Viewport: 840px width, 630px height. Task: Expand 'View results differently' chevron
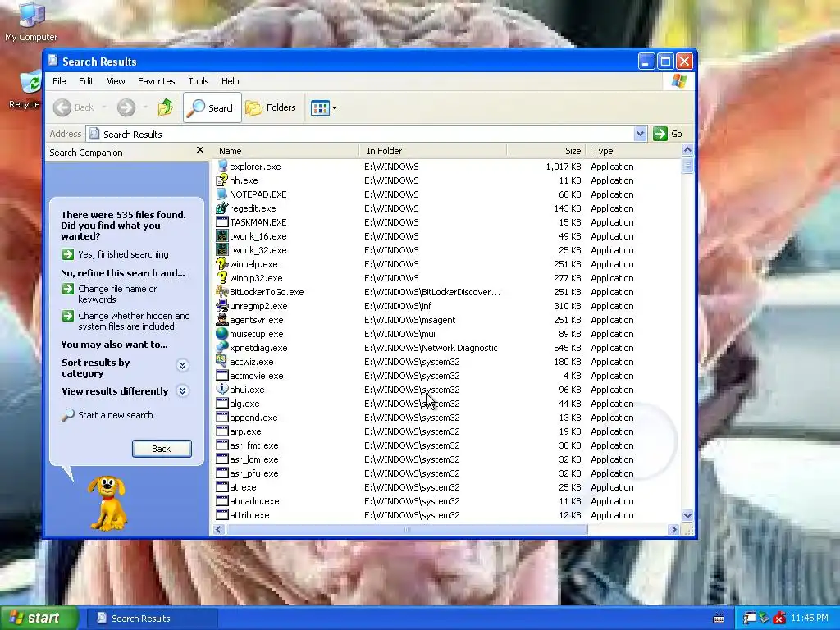tap(182, 391)
